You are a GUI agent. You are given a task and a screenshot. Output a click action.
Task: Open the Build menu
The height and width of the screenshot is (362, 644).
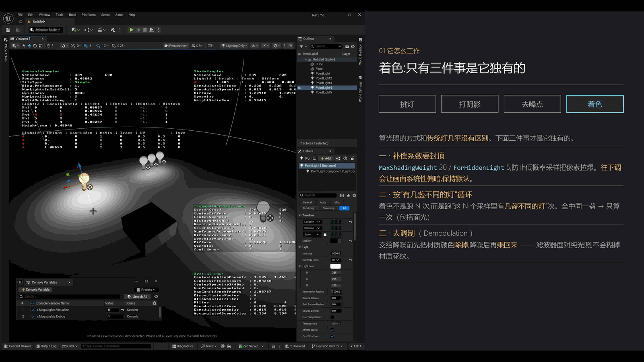[72, 15]
